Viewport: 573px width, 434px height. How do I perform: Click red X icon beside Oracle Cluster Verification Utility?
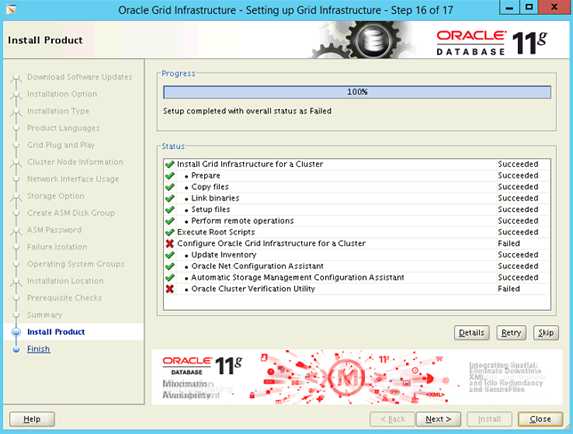click(170, 289)
